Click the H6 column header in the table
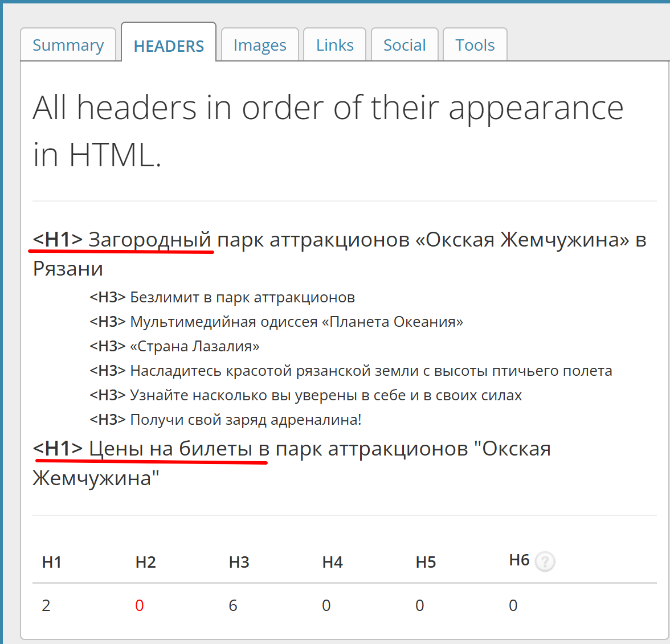Screen dimensions: 670x644 (519, 560)
